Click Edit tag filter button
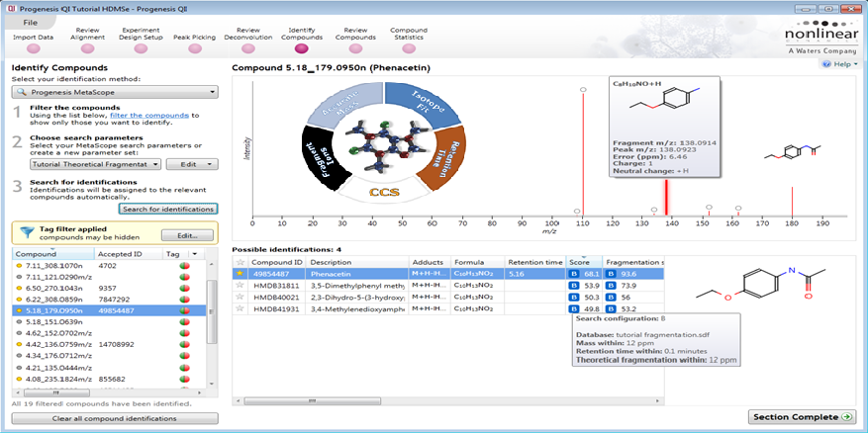The height and width of the screenshot is (434, 868). pos(187,235)
